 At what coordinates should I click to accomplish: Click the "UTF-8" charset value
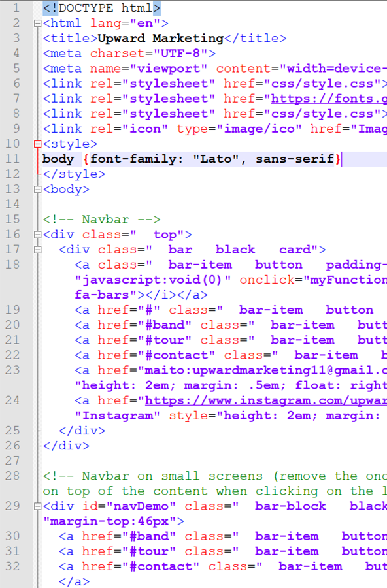[180, 54]
